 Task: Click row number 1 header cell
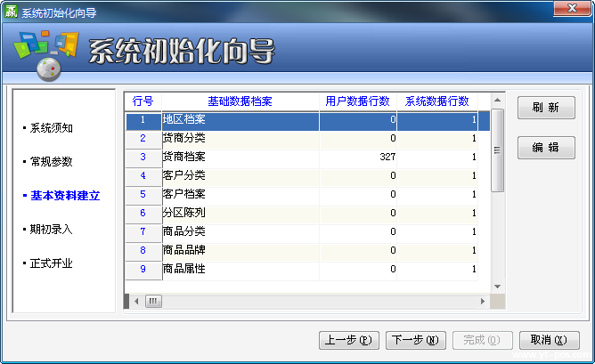tap(143, 121)
